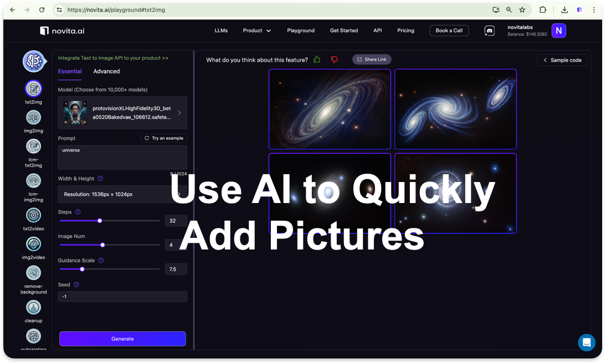Open Integrate Text to Image API link
Viewport: 606px width, 364px height.
113,58
